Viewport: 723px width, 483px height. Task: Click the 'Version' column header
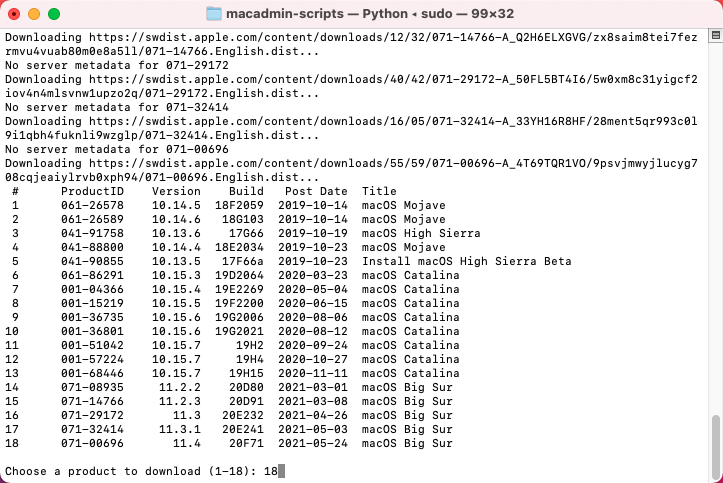tap(176, 191)
